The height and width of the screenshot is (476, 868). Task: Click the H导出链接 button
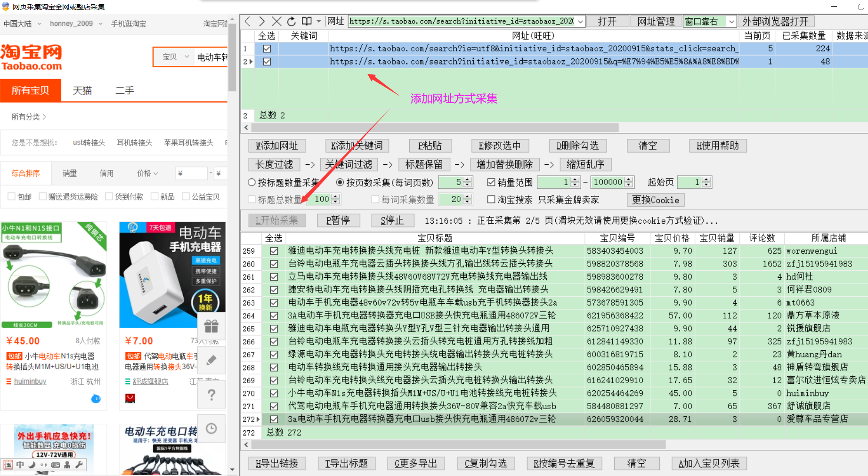(277, 464)
